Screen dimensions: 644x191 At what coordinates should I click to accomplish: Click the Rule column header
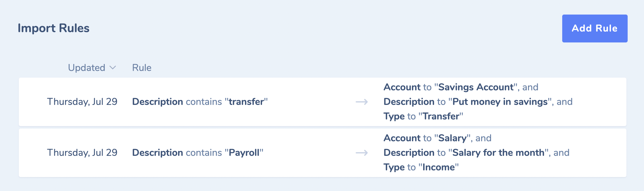pyautogui.click(x=142, y=68)
